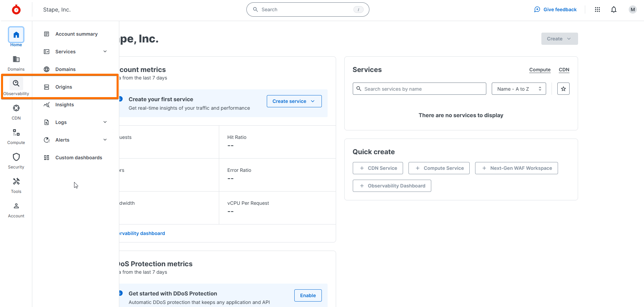644x307 pixels.
Task: Open the Account summary menu item
Action: click(x=75, y=34)
